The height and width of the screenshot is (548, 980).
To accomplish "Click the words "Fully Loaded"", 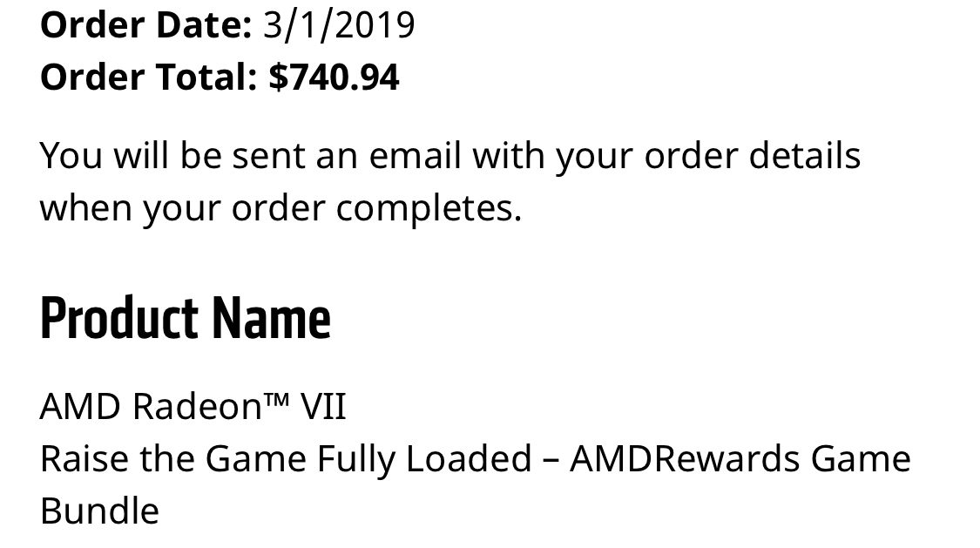I will coord(424,461).
